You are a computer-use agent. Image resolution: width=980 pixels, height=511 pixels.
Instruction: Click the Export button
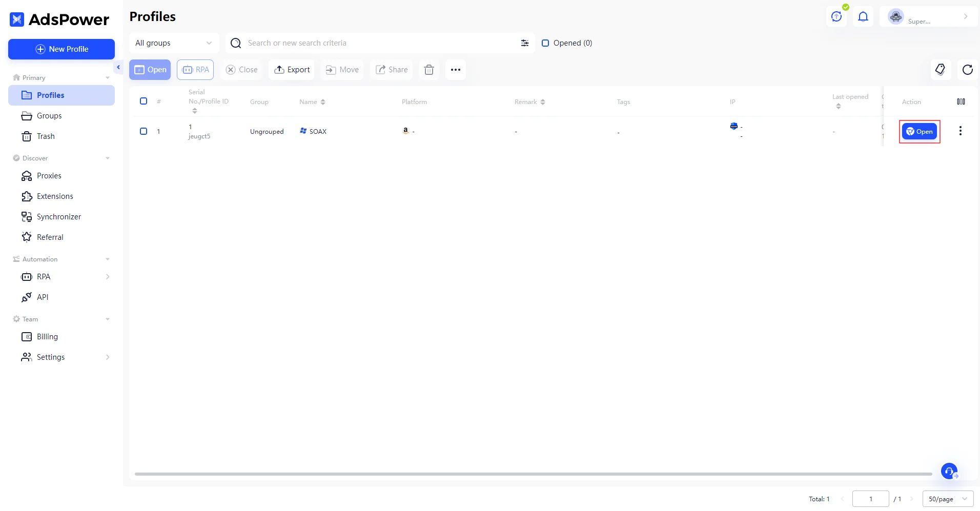[x=292, y=70]
